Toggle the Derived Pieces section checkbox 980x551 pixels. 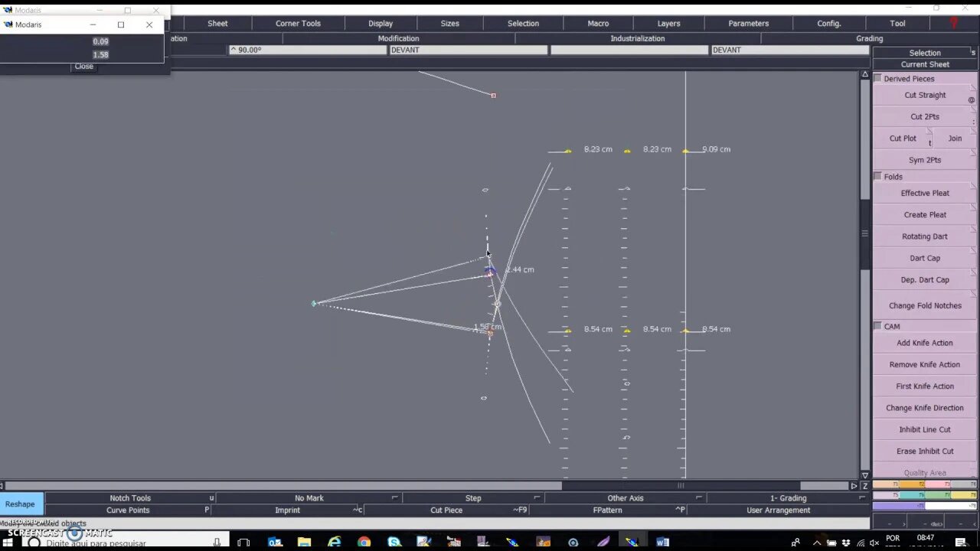click(x=877, y=78)
